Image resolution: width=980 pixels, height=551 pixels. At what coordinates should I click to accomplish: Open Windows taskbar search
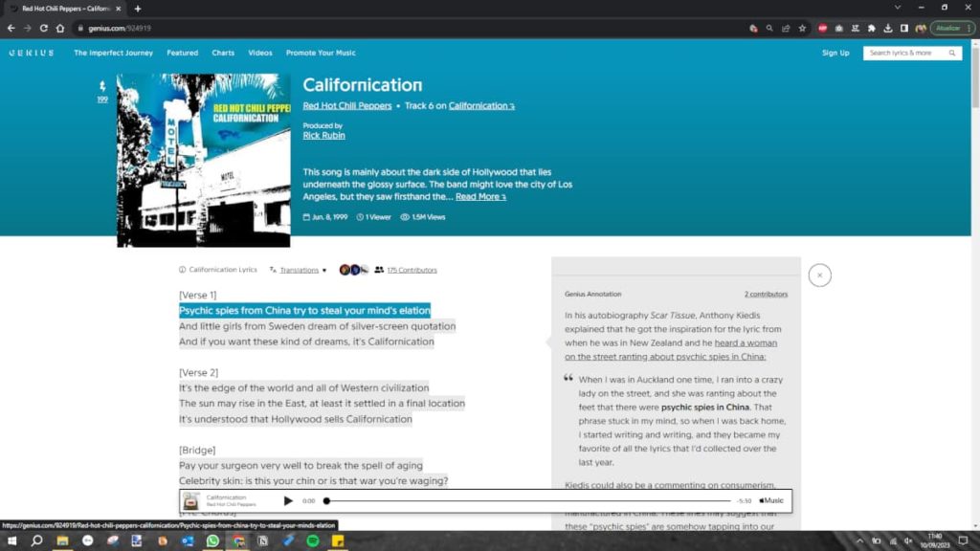[37, 540]
